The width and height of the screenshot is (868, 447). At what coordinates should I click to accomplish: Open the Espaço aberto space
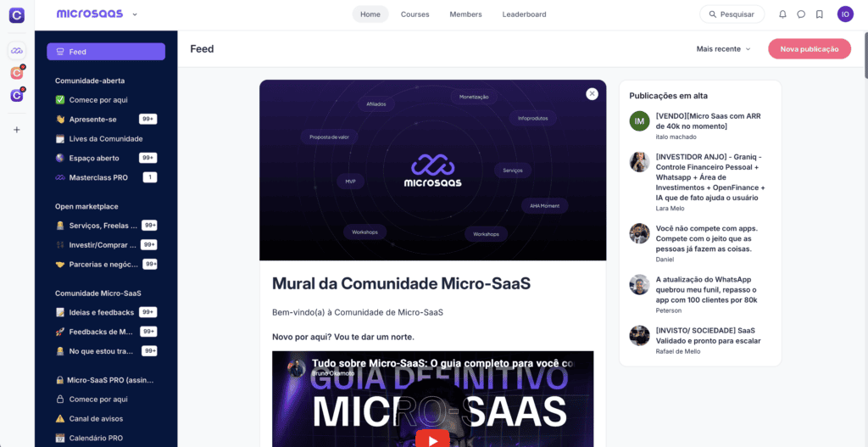click(106, 158)
